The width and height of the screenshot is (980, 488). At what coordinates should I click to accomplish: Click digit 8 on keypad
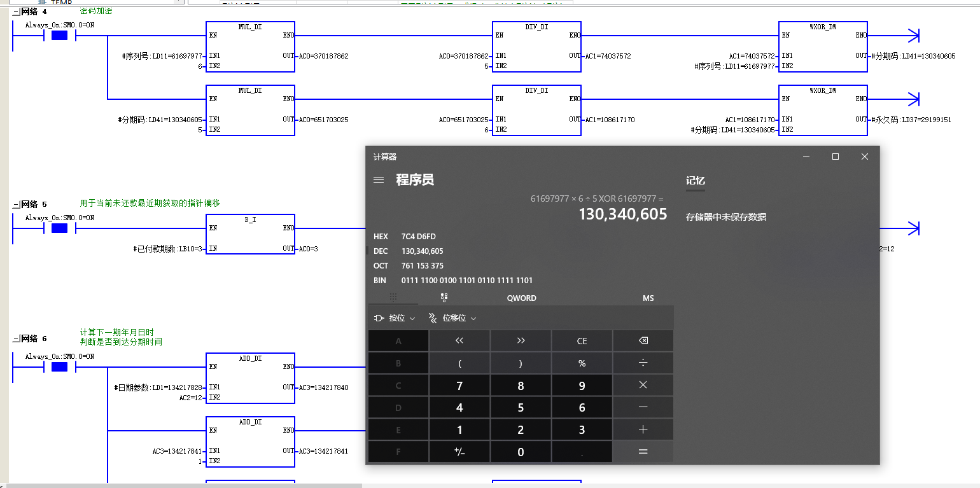click(x=521, y=386)
